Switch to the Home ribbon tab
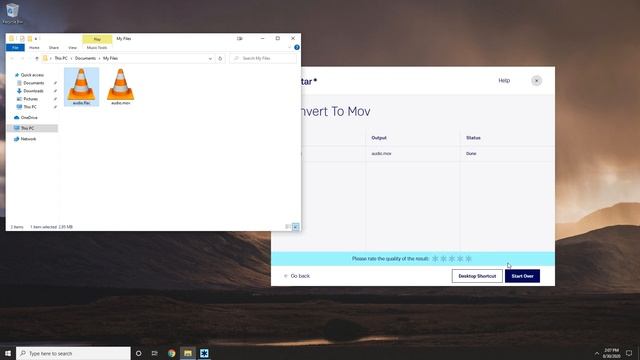The height and width of the screenshot is (360, 640). 34,48
